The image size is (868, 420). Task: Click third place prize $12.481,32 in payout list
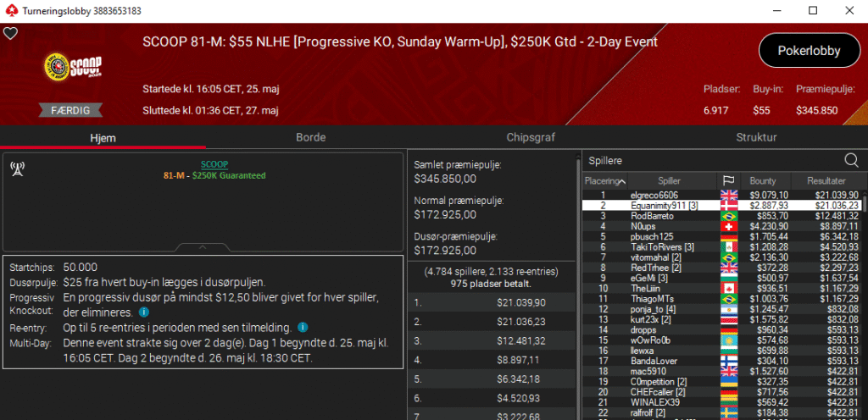[521, 341]
